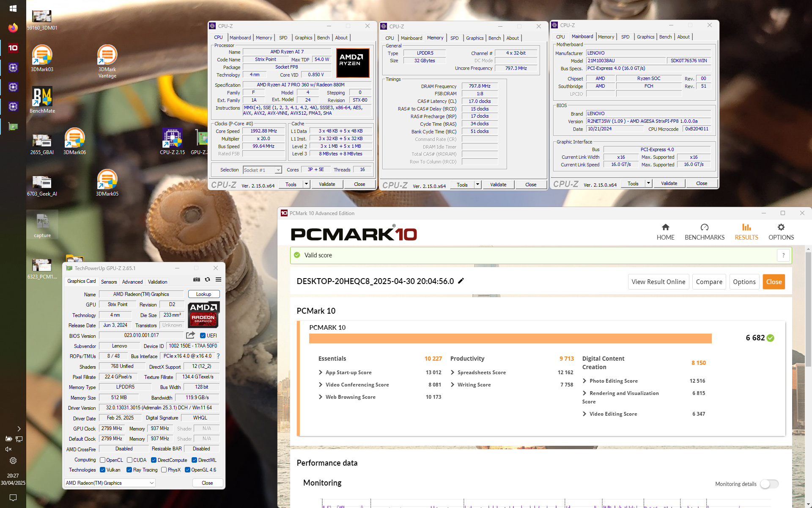This screenshot has height=508, width=812.
Task: Open the Socket #1 selection dropdown
Action: coord(262,170)
